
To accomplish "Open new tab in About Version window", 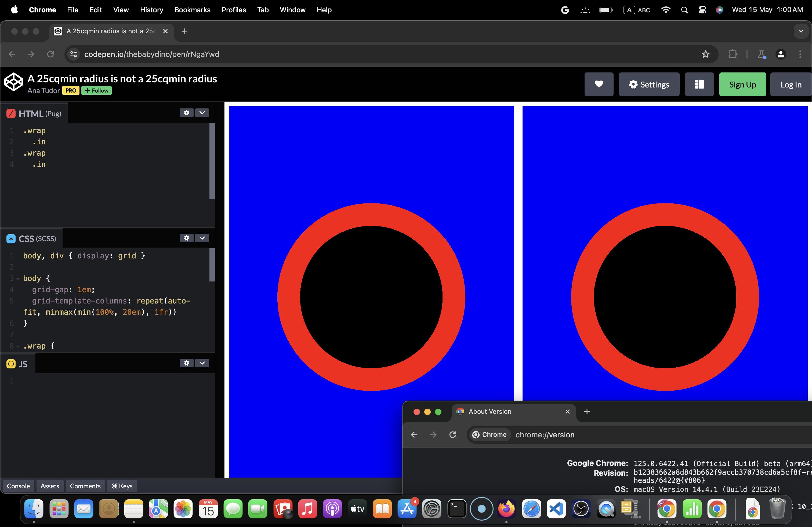I will 587,411.
